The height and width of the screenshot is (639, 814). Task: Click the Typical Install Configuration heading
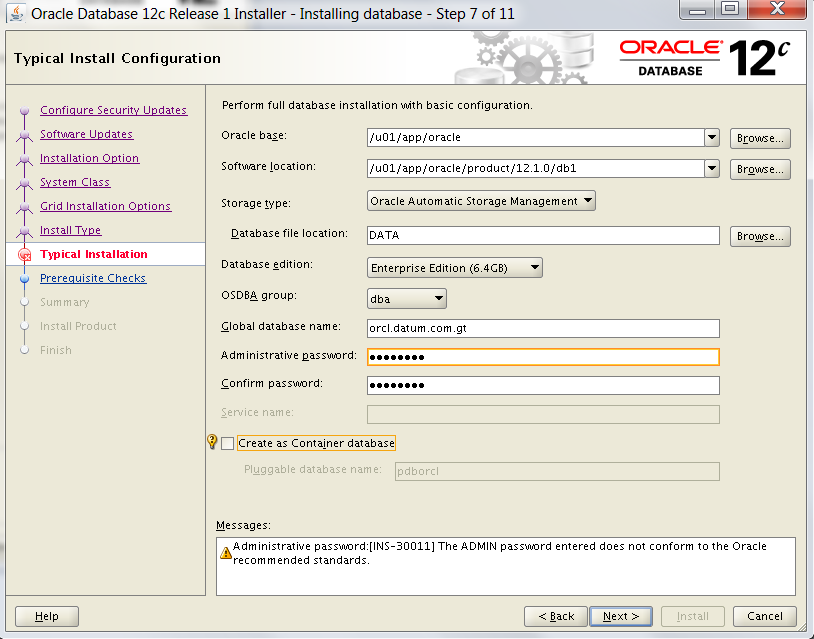(x=117, y=58)
